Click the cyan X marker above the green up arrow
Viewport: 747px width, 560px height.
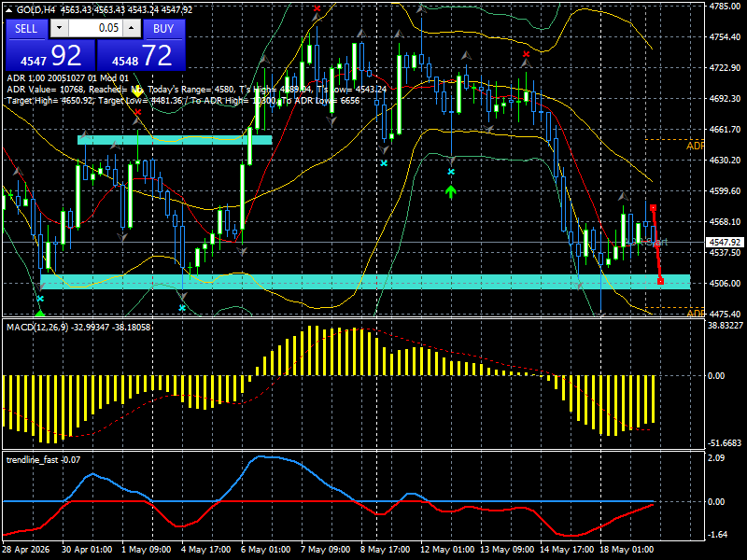[x=451, y=172]
